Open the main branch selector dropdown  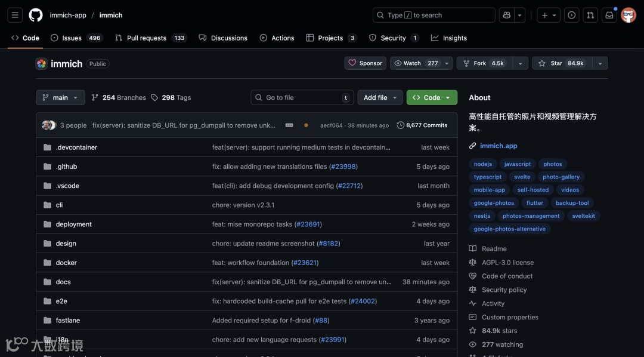tap(60, 97)
